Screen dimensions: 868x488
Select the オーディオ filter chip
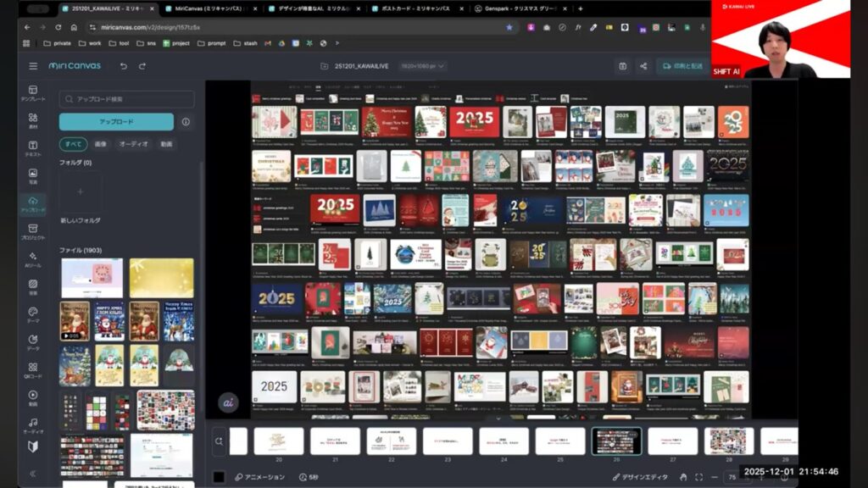(x=133, y=144)
